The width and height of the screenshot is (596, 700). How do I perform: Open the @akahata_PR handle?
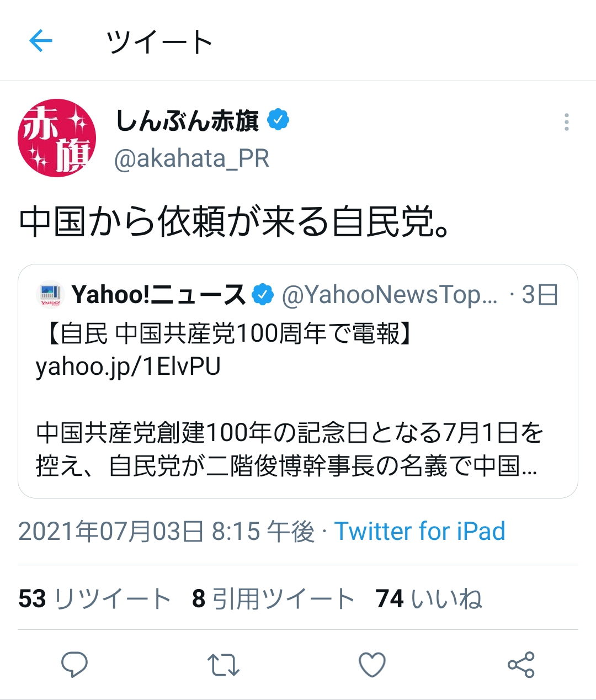pyautogui.click(x=191, y=159)
